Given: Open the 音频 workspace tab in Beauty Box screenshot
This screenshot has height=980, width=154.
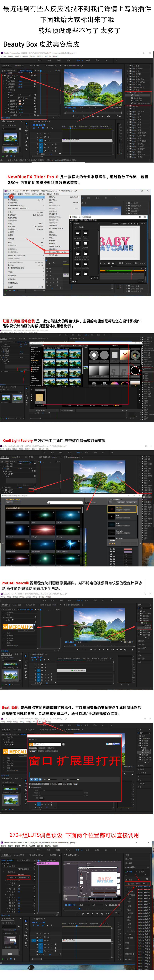Looking at the screenshot, I should [x=88, y=60].
